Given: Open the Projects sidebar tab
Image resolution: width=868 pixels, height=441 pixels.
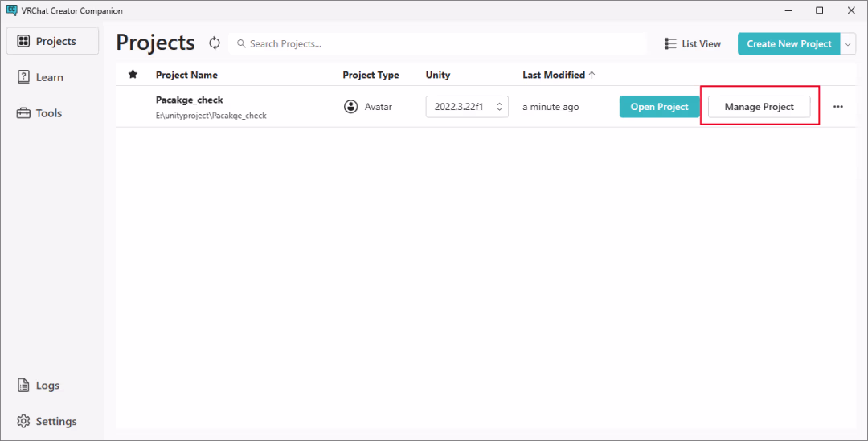Looking at the screenshot, I should pyautogui.click(x=52, y=41).
